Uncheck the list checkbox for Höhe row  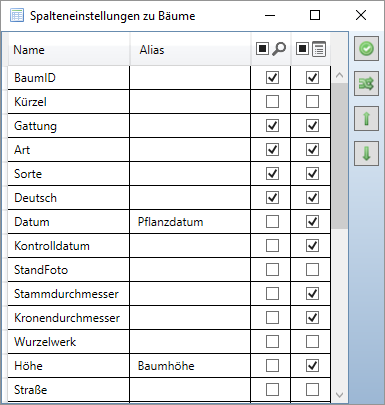(x=312, y=366)
